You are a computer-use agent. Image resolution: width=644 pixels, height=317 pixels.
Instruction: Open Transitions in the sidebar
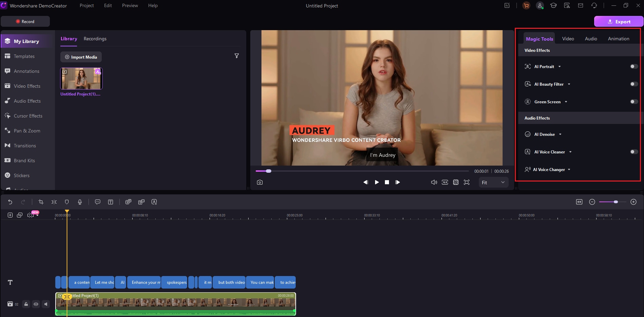(25, 146)
